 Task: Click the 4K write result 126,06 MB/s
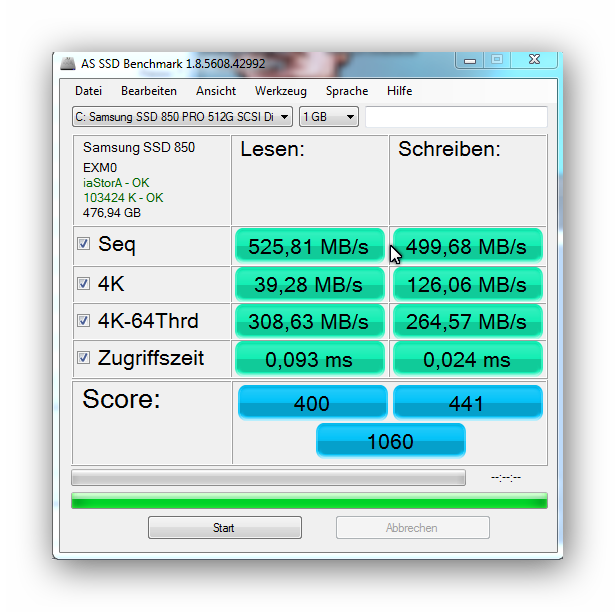click(468, 284)
